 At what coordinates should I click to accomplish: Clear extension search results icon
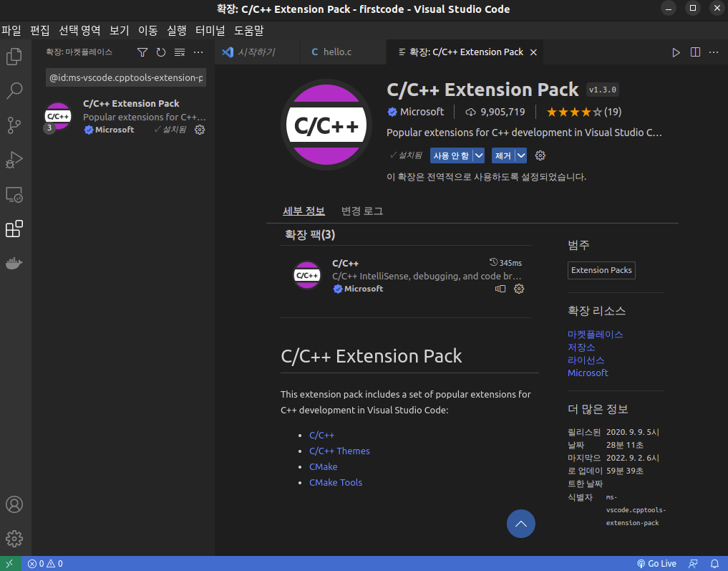(180, 52)
